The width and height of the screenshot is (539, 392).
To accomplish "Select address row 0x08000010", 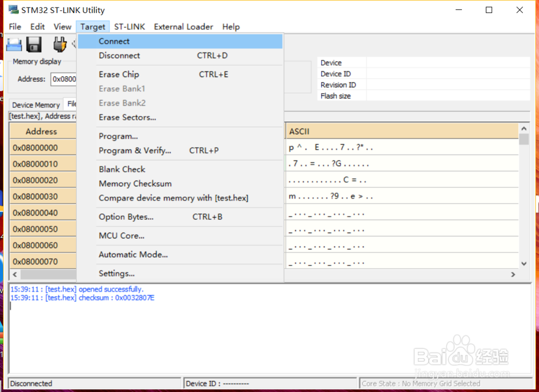I will (x=43, y=164).
